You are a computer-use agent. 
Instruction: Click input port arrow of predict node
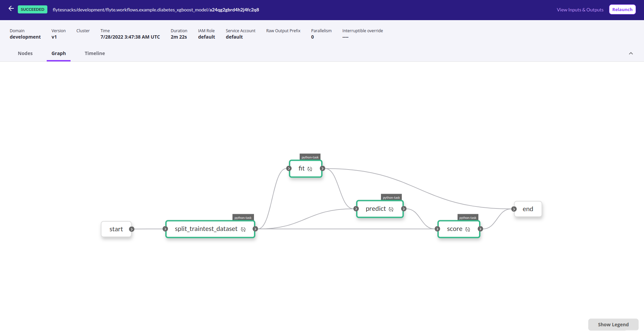click(356, 209)
